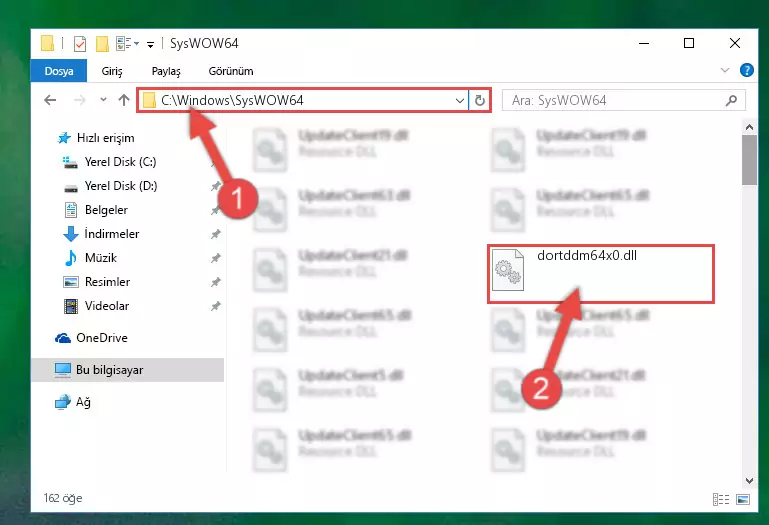The width and height of the screenshot is (769, 525).
Task: Expand the address bar history dropdown
Action: tap(460, 101)
